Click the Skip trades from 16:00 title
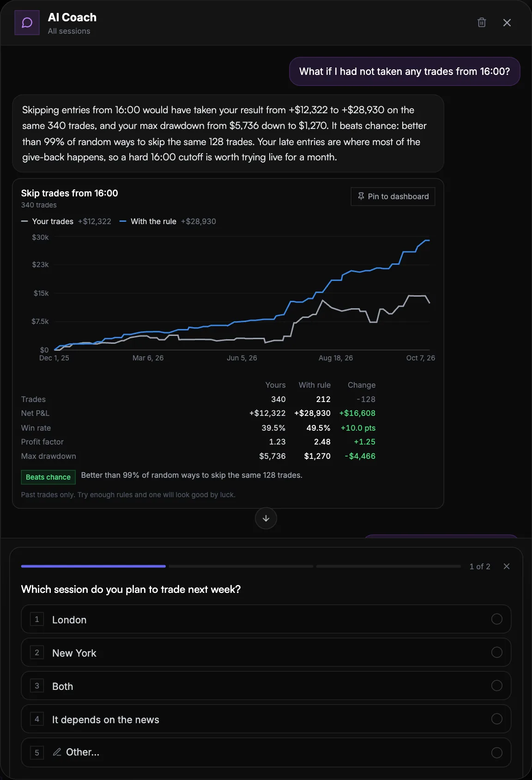Screen dimensions: 532x780 [70, 193]
